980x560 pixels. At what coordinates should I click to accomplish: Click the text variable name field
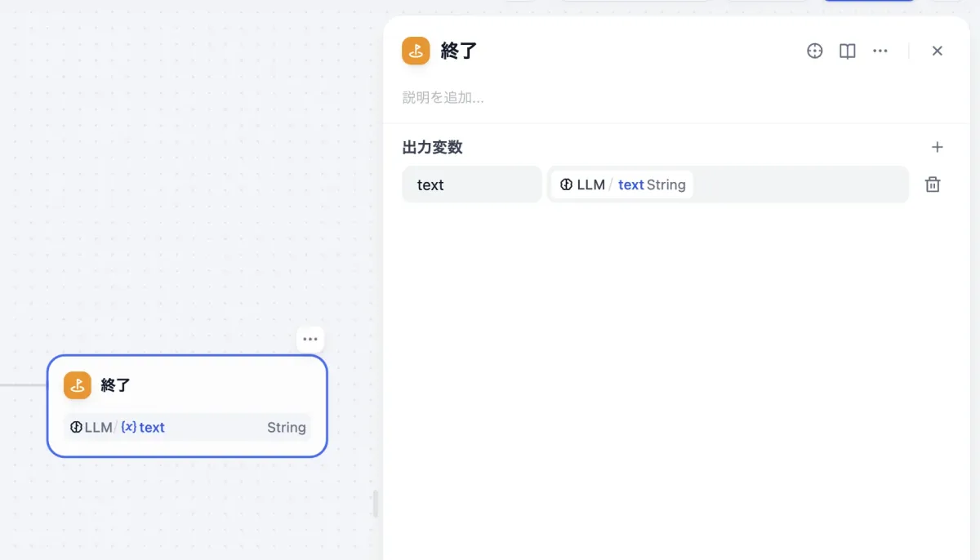pyautogui.click(x=471, y=184)
